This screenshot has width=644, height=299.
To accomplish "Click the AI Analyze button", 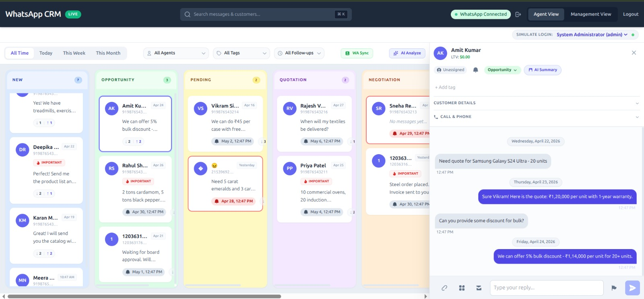I will coord(407,53).
